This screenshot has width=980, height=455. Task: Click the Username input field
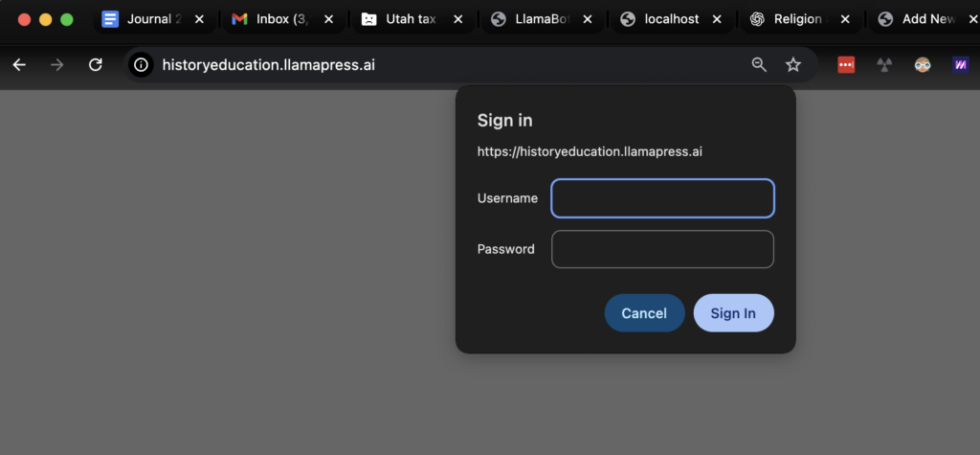[x=662, y=198]
